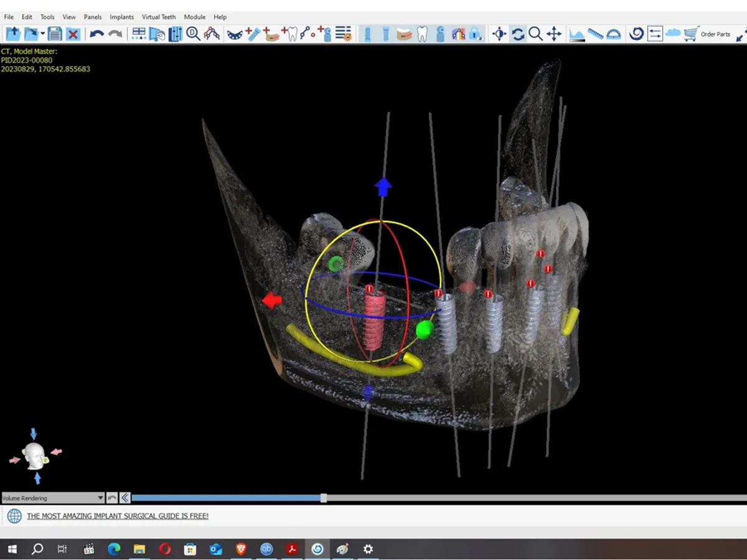Select the add tooth icon

289,34
